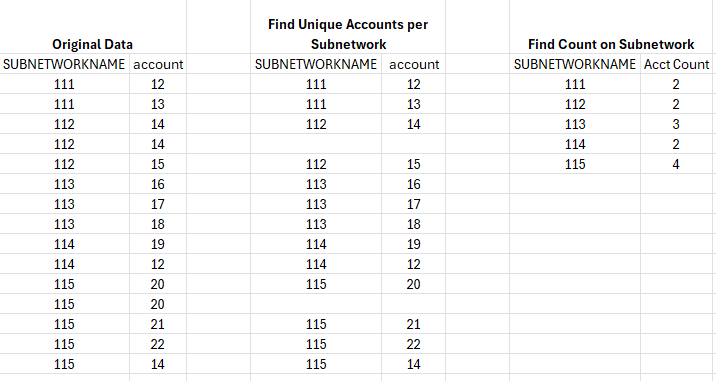The image size is (716, 381).
Task: Click account 22 in Original Data
Action: pos(158,344)
